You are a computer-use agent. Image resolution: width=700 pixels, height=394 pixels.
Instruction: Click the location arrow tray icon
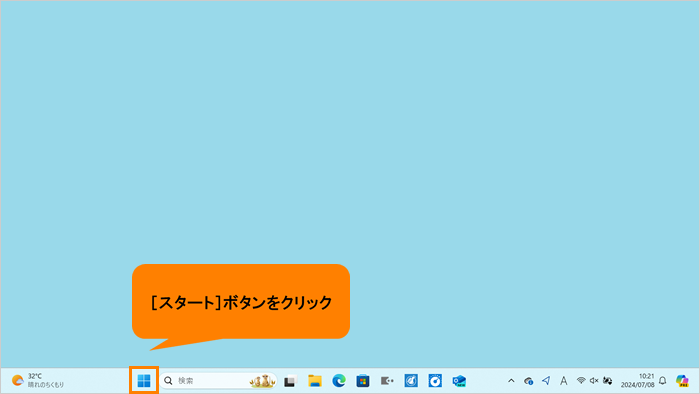click(546, 381)
